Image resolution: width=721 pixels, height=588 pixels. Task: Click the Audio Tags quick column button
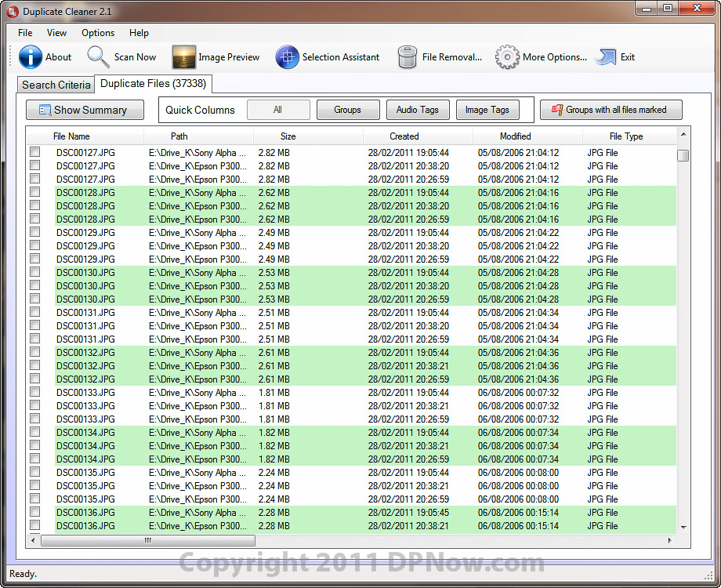click(417, 110)
